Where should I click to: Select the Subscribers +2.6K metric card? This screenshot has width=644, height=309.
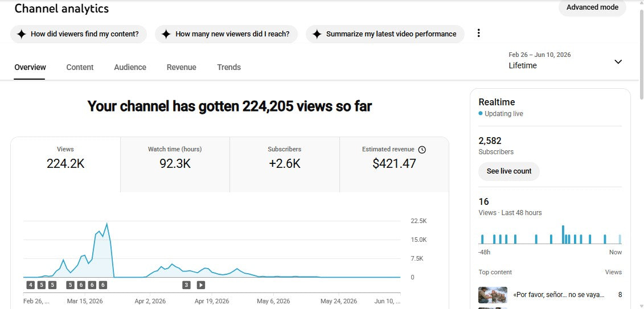pyautogui.click(x=285, y=164)
